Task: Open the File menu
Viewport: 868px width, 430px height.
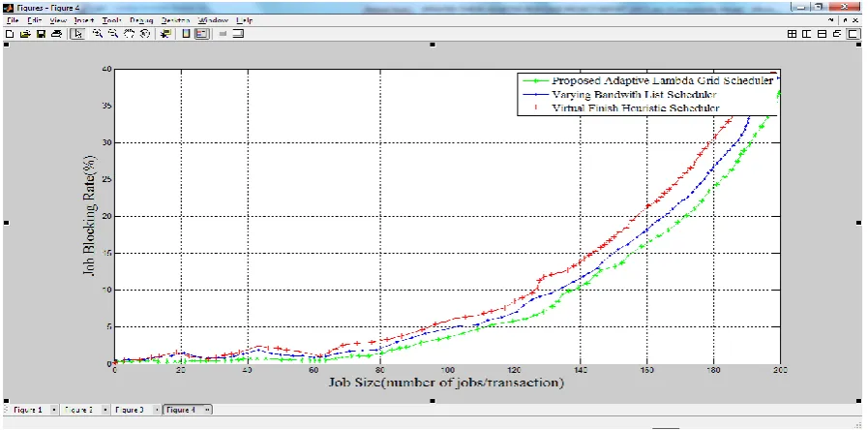Action: [x=14, y=20]
